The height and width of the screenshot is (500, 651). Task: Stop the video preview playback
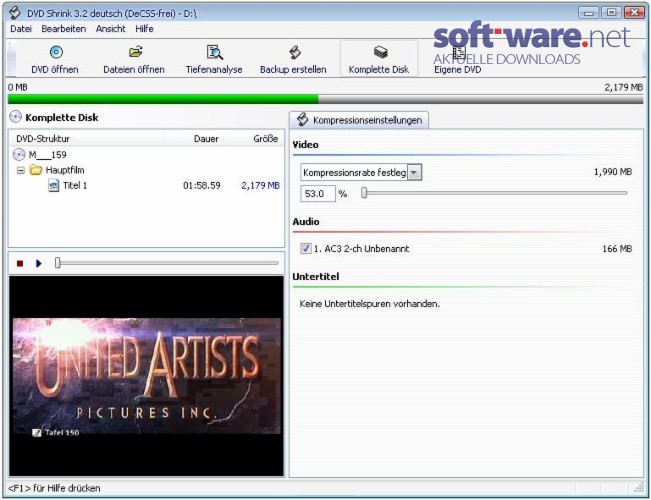coord(20,263)
